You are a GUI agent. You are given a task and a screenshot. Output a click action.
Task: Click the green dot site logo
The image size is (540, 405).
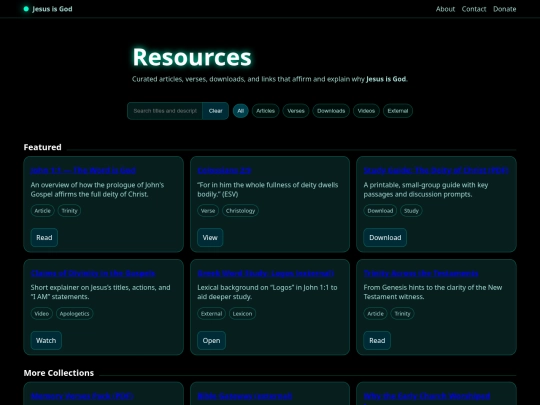[x=26, y=9]
